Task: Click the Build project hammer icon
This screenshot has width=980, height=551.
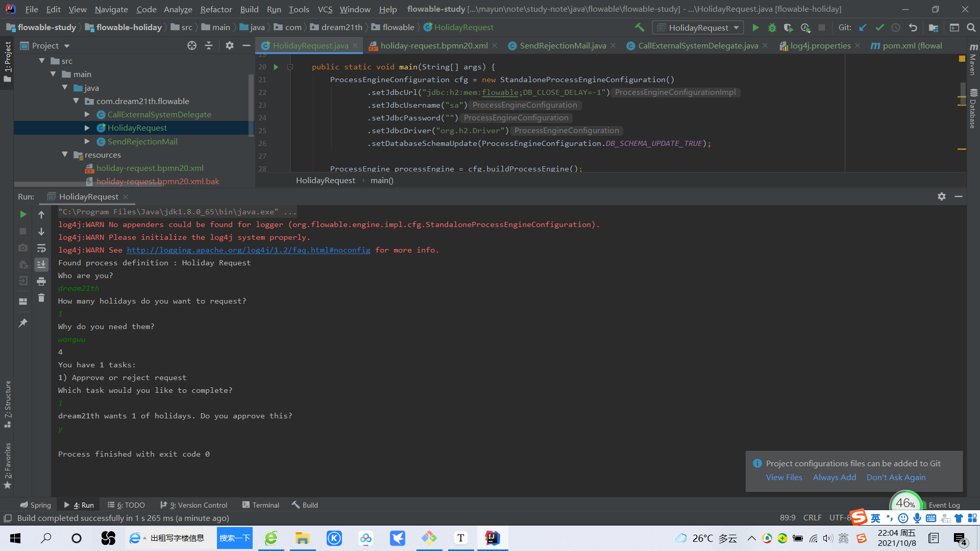Action: tap(640, 28)
